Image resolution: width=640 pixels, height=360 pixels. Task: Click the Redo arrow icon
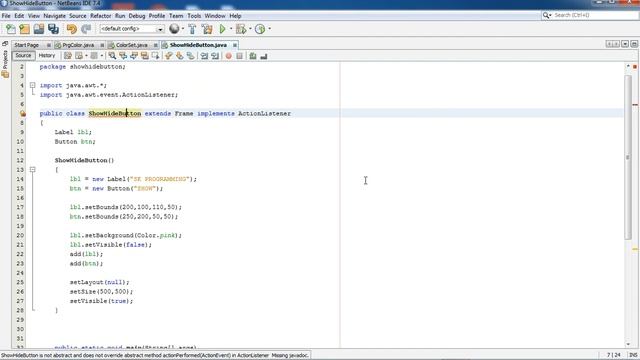pos(86,29)
